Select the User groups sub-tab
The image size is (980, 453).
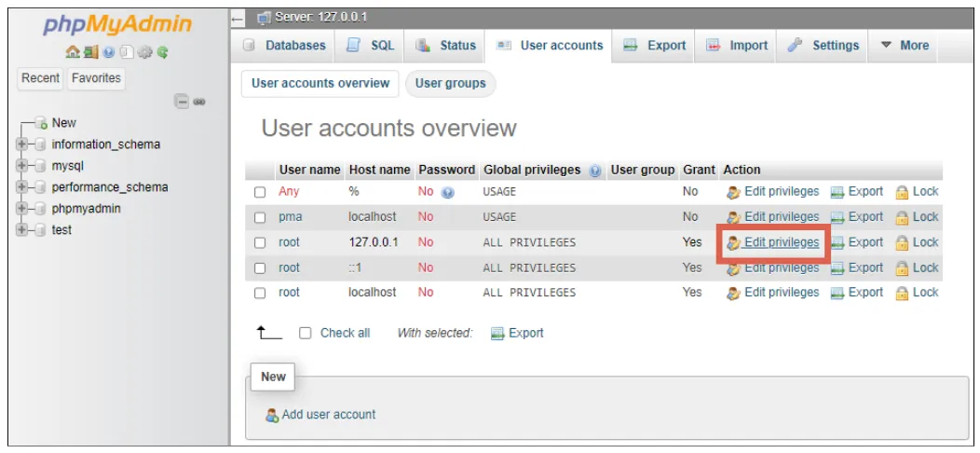pos(451,84)
